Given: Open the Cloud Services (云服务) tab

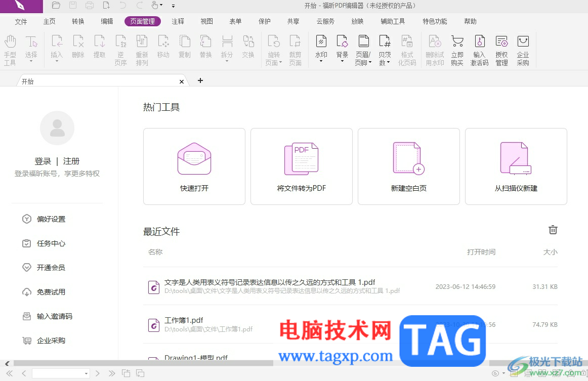Looking at the screenshot, I should click(325, 21).
